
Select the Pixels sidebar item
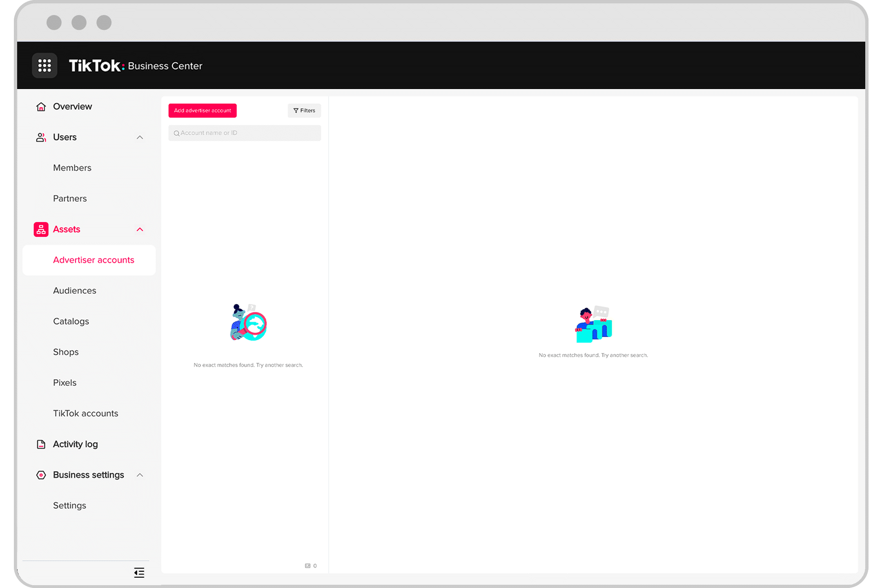pos(65,383)
